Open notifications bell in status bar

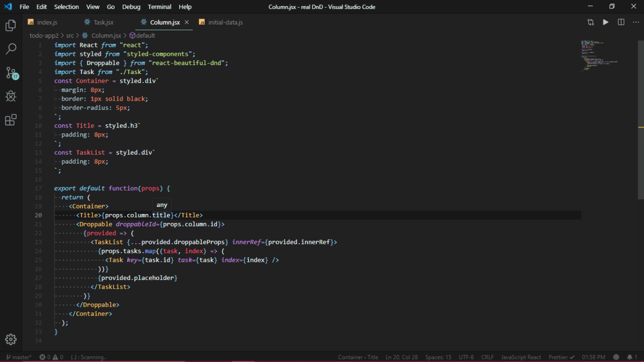pyautogui.click(x=629, y=357)
